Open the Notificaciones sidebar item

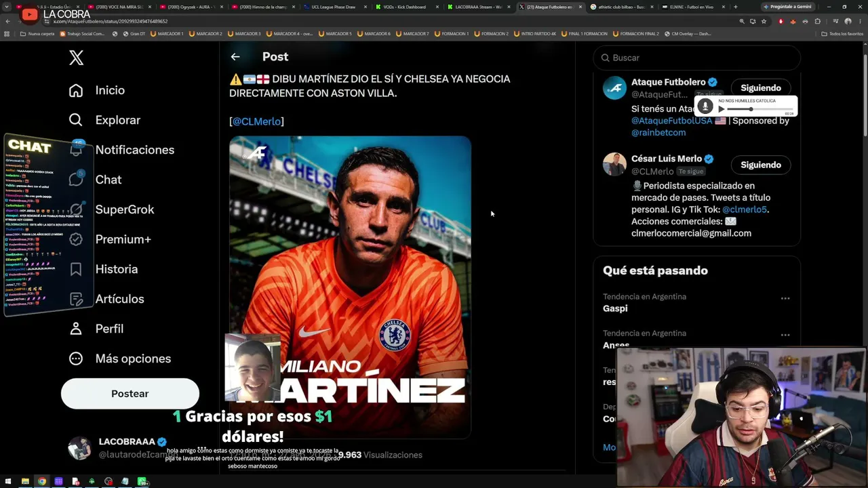(121, 150)
